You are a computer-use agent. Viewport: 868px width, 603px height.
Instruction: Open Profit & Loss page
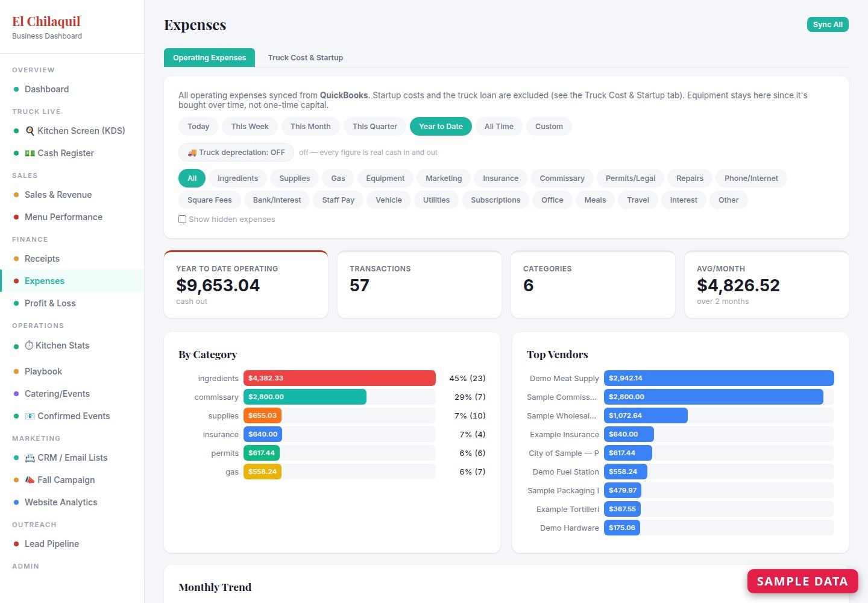coord(72,303)
